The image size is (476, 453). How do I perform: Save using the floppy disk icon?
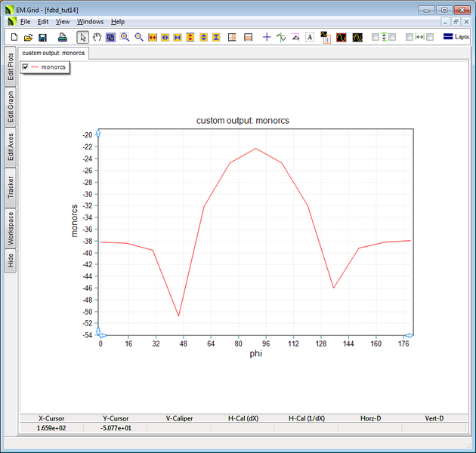[42, 37]
